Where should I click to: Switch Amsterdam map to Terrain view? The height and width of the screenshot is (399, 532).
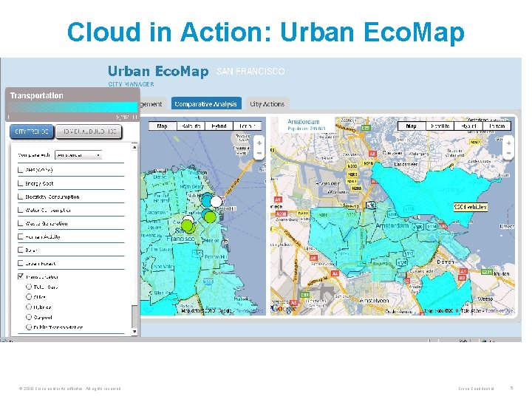(497, 126)
